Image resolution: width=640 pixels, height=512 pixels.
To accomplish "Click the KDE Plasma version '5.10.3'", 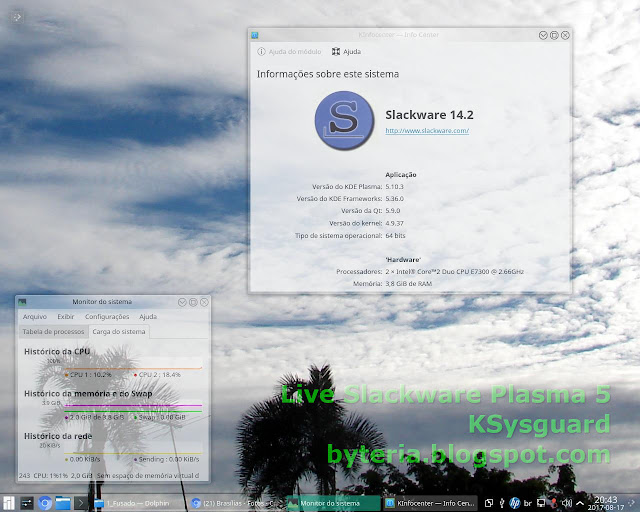I will (x=394, y=187).
